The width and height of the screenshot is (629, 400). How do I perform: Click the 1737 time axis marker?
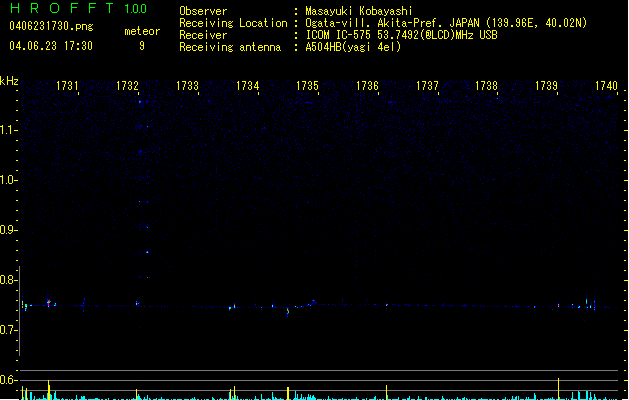pyautogui.click(x=427, y=86)
